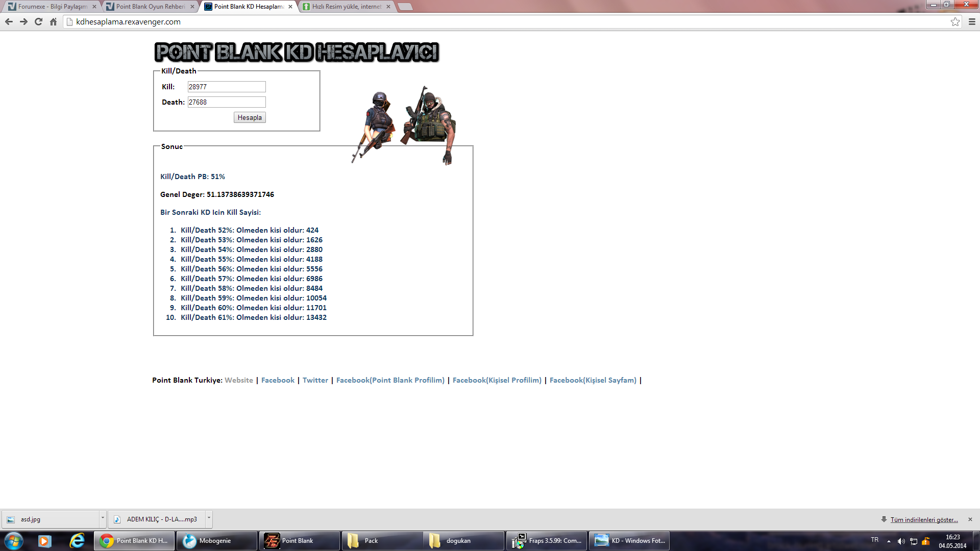Switch to Mobogenie in the taskbar
The height and width of the screenshot is (551, 980).
(217, 541)
